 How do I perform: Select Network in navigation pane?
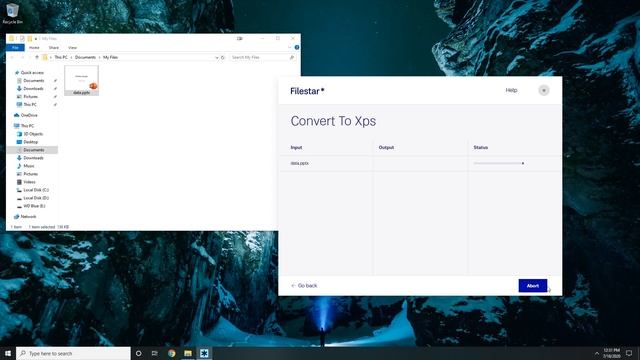pyautogui.click(x=28, y=217)
